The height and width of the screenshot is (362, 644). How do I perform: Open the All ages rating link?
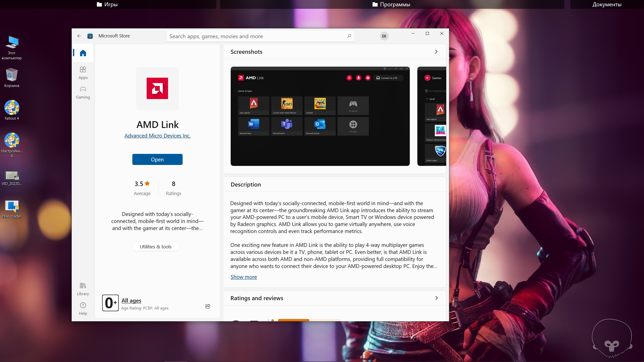(131, 300)
